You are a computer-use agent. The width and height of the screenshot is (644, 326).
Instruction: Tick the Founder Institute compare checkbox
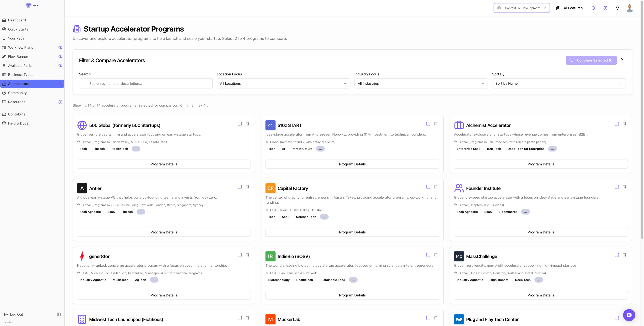tap(617, 187)
